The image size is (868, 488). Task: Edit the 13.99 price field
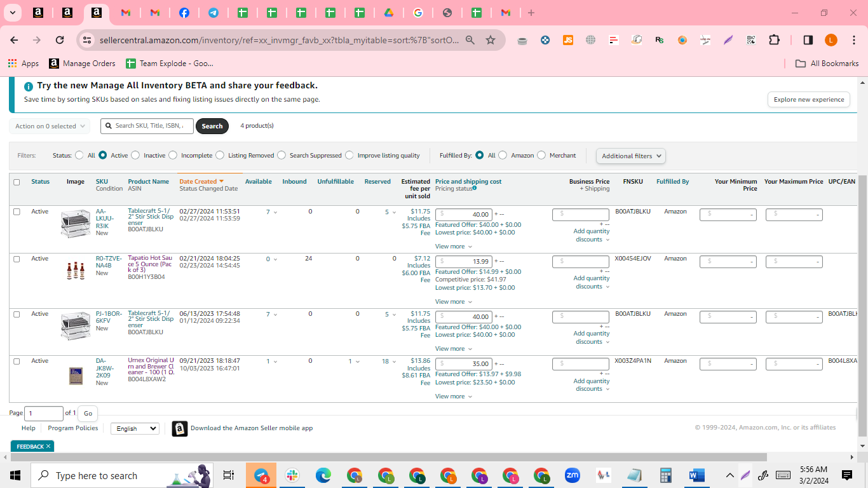pyautogui.click(x=464, y=261)
